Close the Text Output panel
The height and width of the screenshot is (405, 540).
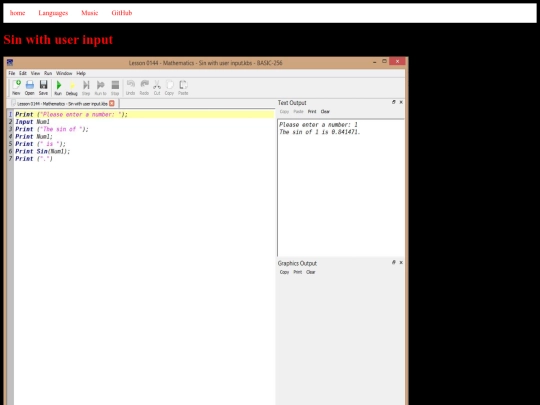(x=401, y=102)
